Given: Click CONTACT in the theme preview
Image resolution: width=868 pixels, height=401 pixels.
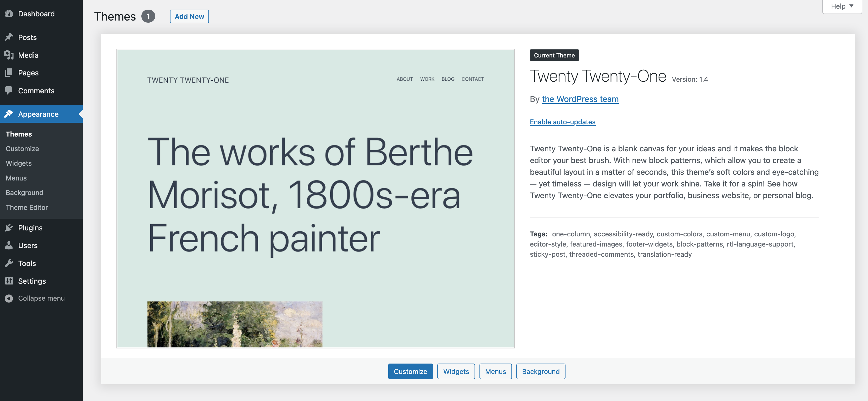Looking at the screenshot, I should pyautogui.click(x=472, y=79).
